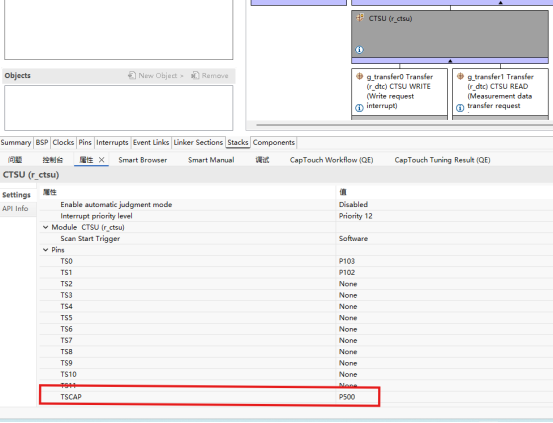Click the CTSU (r_ctsu) stack module icon

pos(360,18)
